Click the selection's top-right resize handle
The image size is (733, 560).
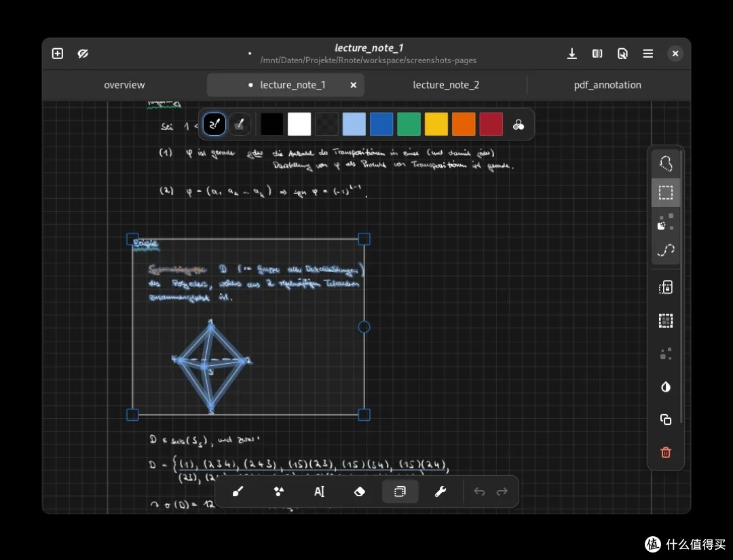(x=364, y=240)
